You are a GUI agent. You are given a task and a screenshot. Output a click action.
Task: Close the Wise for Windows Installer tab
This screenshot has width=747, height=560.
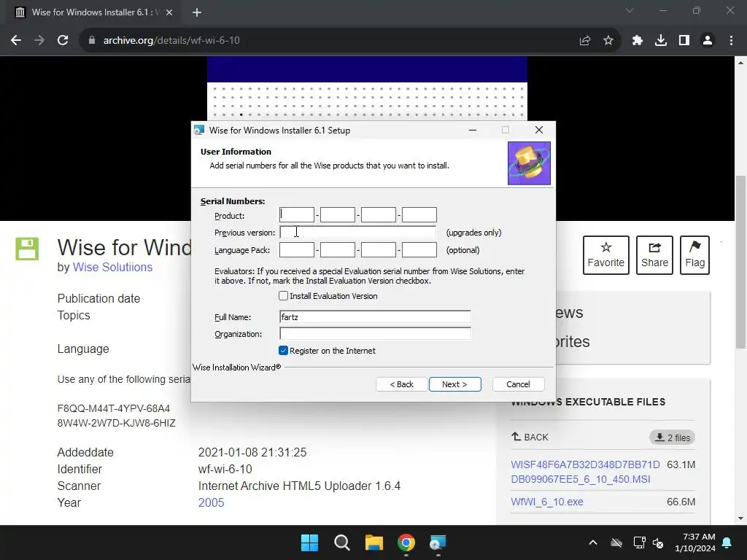pos(169,12)
